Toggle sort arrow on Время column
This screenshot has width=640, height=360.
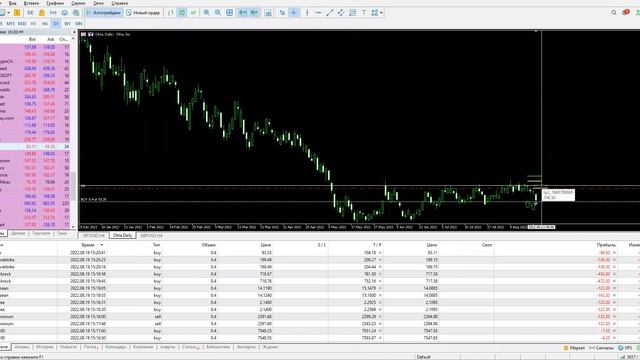coord(102,245)
